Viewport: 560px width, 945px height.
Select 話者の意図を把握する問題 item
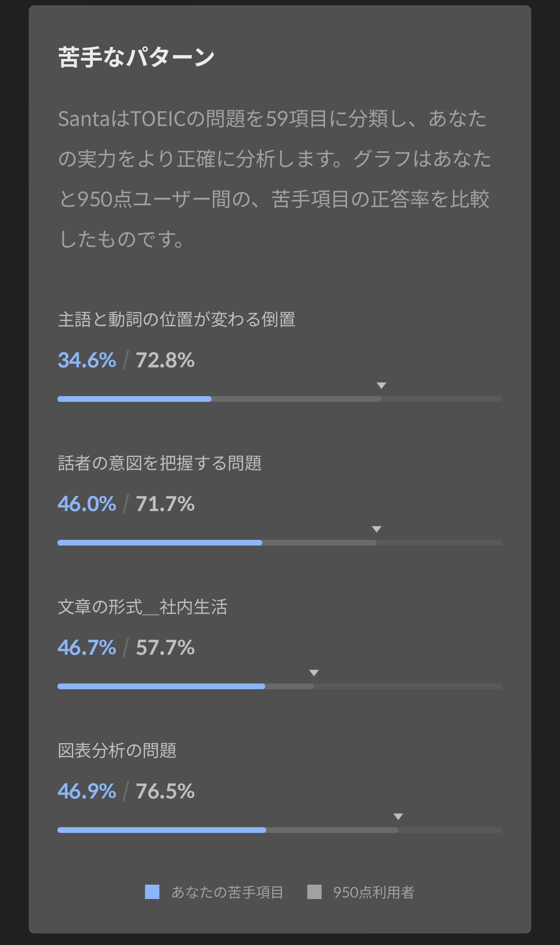[160, 463]
